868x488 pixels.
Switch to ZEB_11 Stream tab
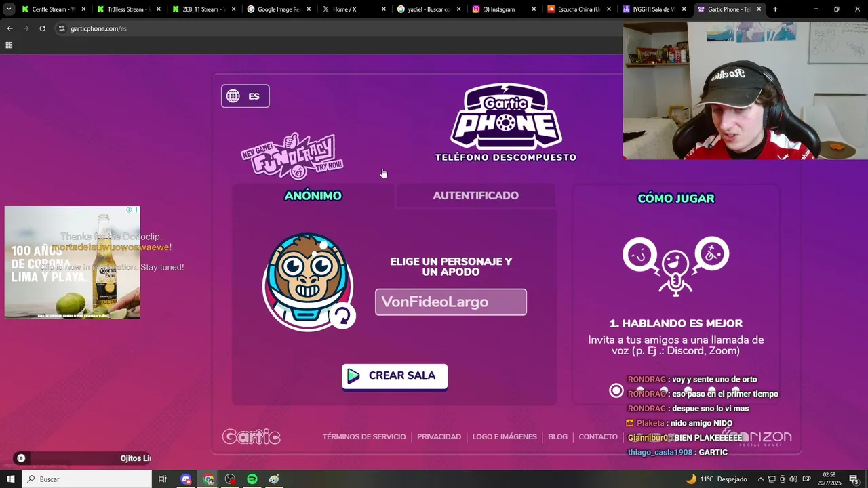click(x=203, y=9)
